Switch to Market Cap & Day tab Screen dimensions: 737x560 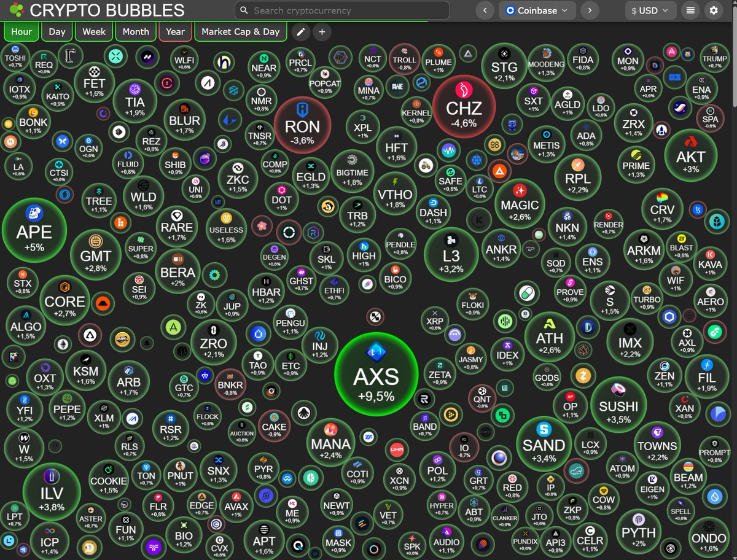point(241,32)
